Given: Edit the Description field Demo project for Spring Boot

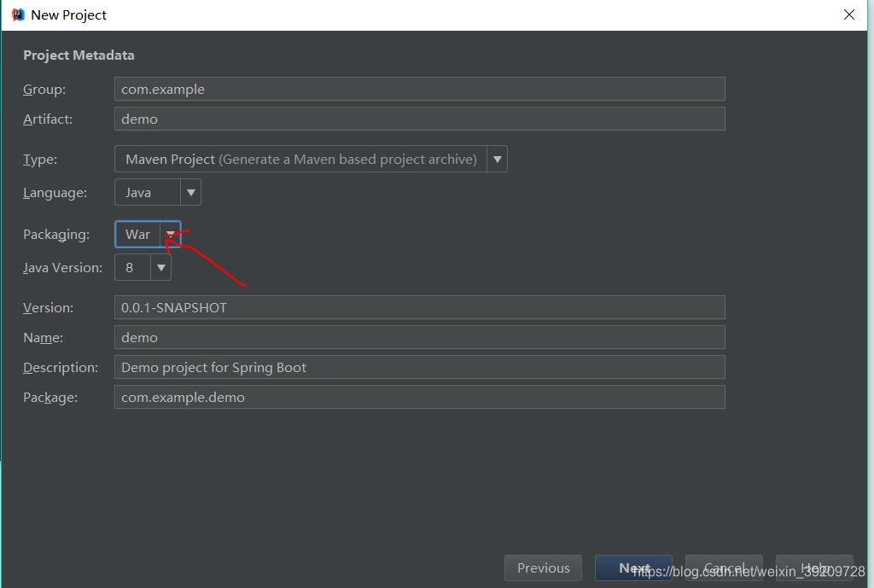Looking at the screenshot, I should [419, 367].
